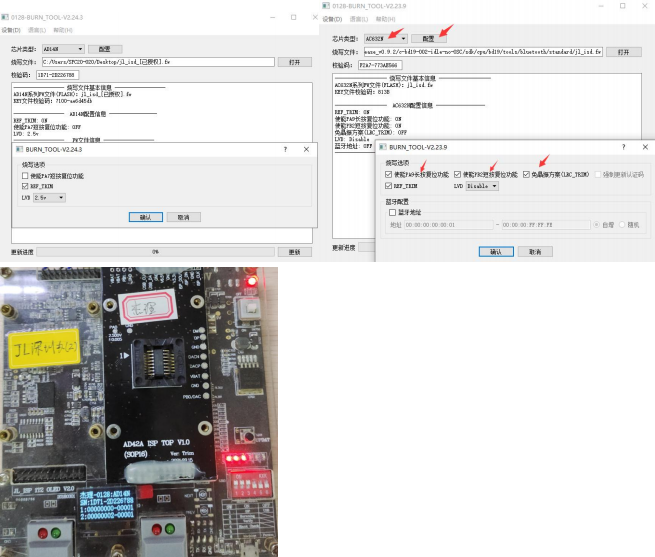Click 'LVD: Disable' info line in V2.23.9
Image resolution: width=655 pixels, height=557 pixels.
coord(352,139)
